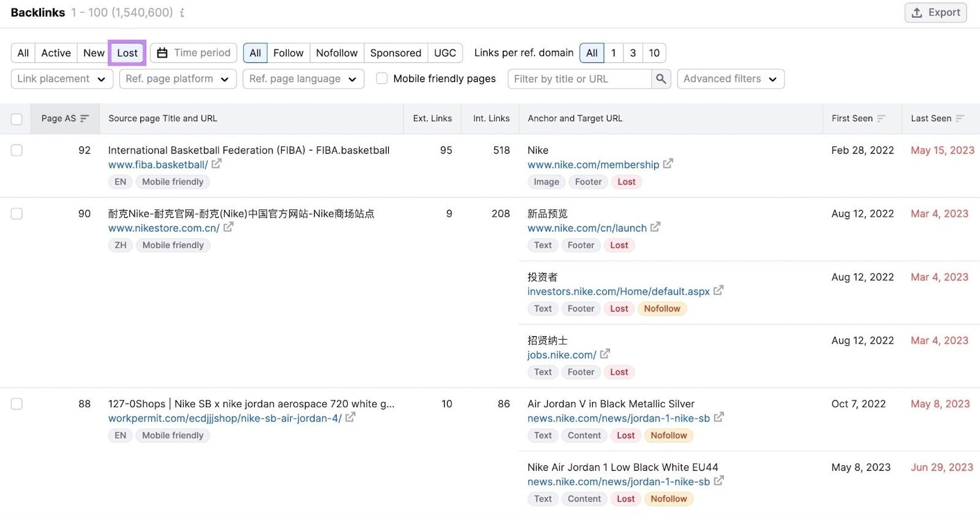The height and width of the screenshot is (513, 980).
Task: Open the workpermit.com/ecdjjjshop/nike-sb-air-jordan-4/ link
Action: pos(225,418)
